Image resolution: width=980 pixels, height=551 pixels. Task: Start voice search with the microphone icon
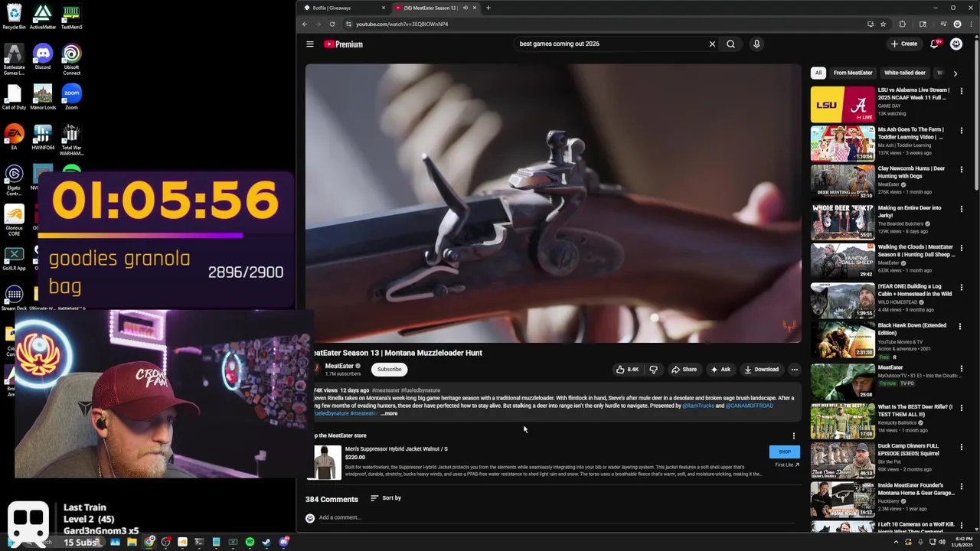pos(756,44)
